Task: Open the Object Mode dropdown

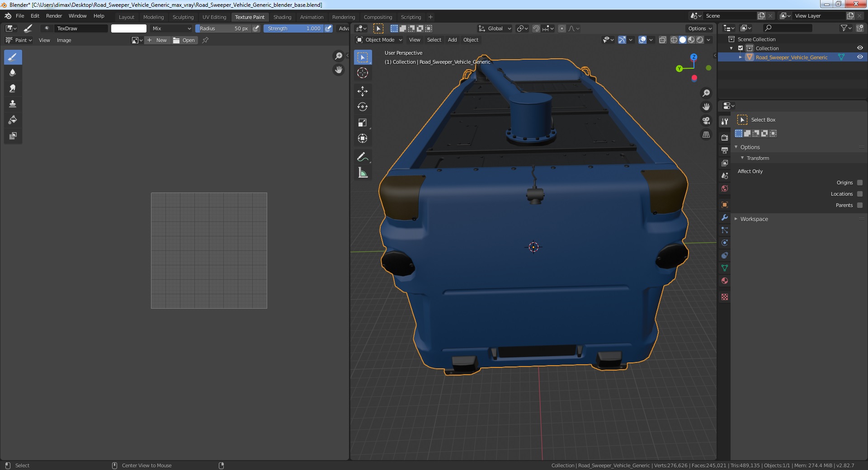Action: pos(379,40)
